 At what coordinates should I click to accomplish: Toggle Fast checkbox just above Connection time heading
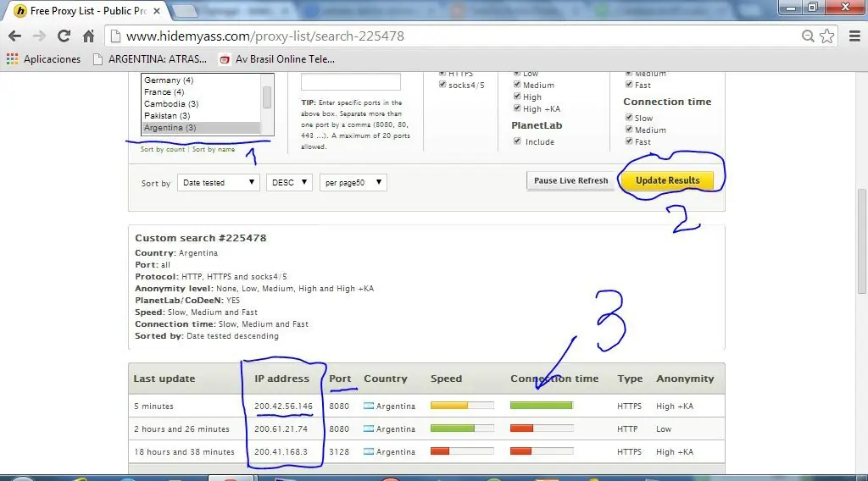(x=629, y=85)
